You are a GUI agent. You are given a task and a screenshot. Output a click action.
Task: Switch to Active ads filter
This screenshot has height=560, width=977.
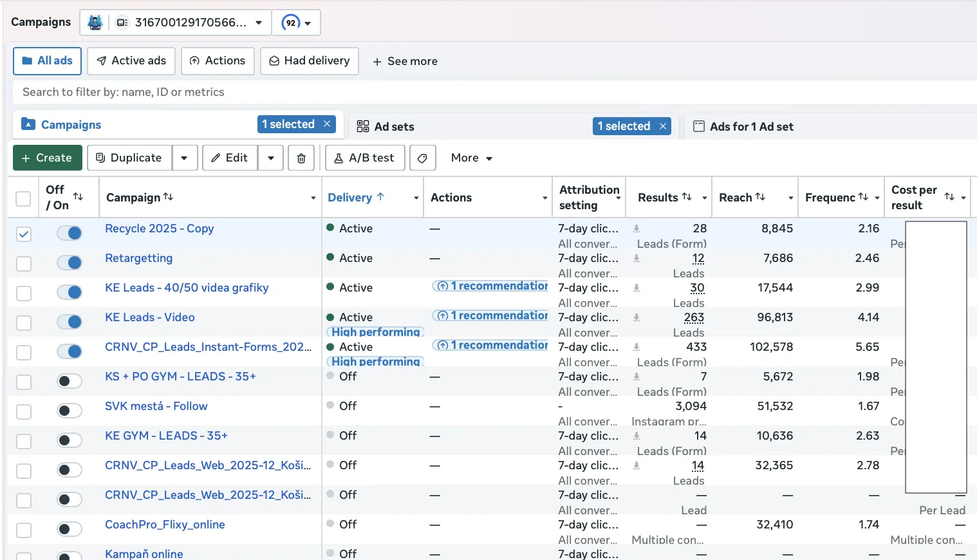131,61
